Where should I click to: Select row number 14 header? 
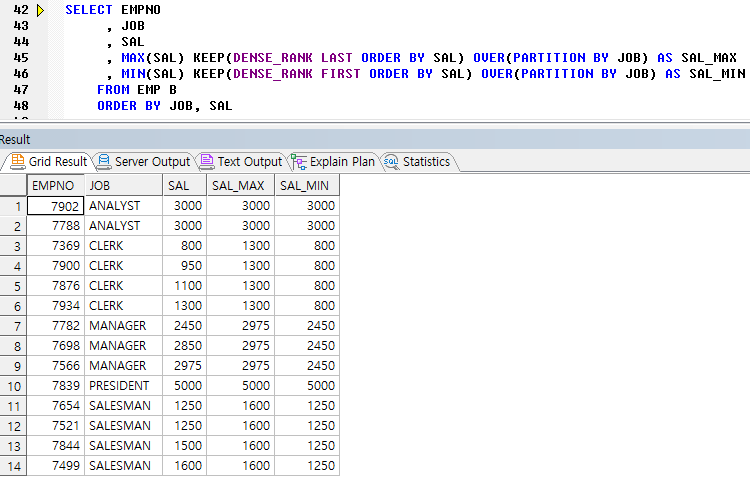pos(13,466)
